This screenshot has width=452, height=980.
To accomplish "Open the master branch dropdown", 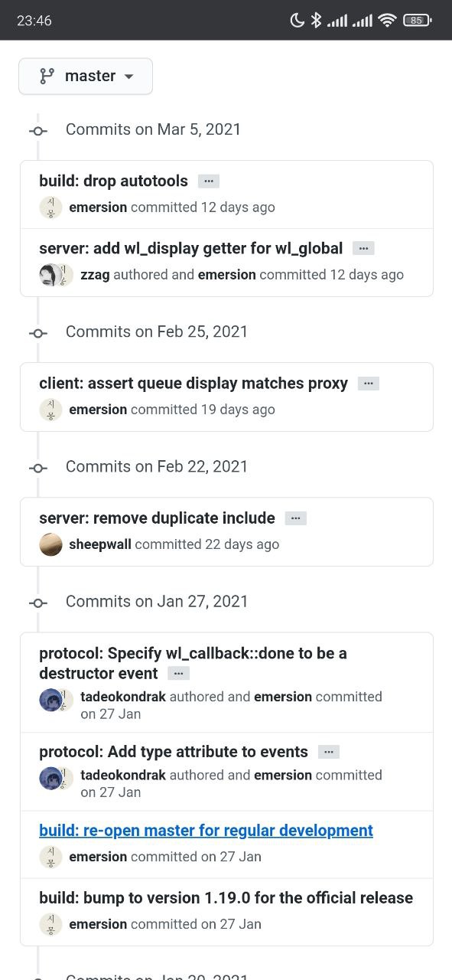I will 86,77.
